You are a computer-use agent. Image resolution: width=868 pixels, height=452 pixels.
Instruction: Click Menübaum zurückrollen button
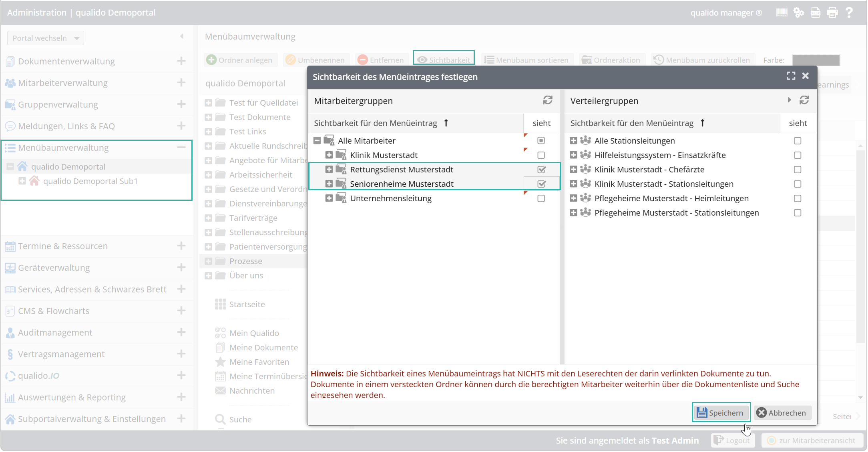pos(702,60)
